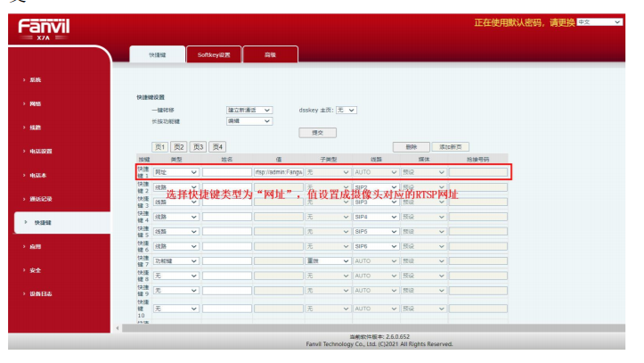Click pickup number field for 快捷键 1
Screen dimensions: 644x363
(478, 173)
